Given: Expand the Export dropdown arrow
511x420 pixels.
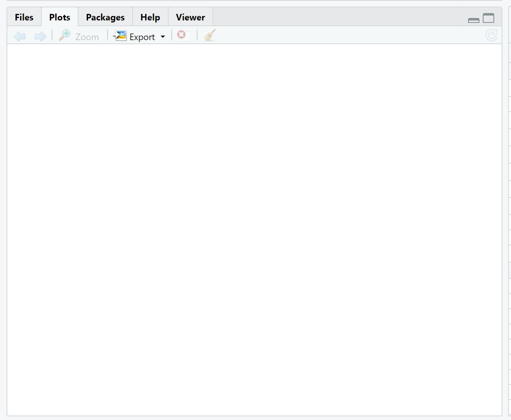Looking at the screenshot, I should coord(163,37).
